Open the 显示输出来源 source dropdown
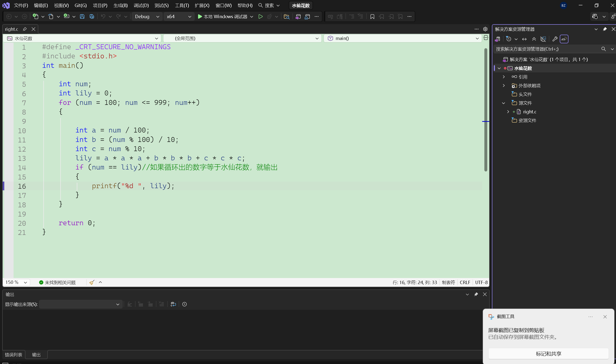The height and width of the screenshot is (364, 616). [x=80, y=304]
